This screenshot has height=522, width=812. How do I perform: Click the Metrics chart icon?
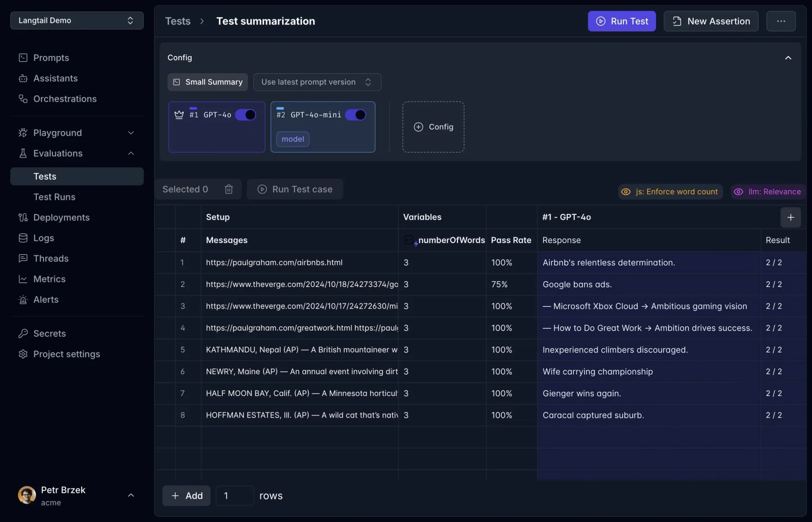pos(23,279)
